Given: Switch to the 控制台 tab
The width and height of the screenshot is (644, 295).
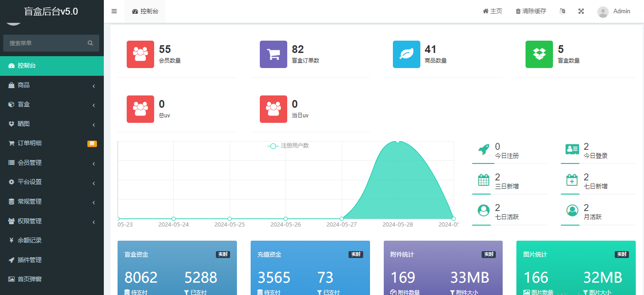Looking at the screenshot, I should coord(145,11).
